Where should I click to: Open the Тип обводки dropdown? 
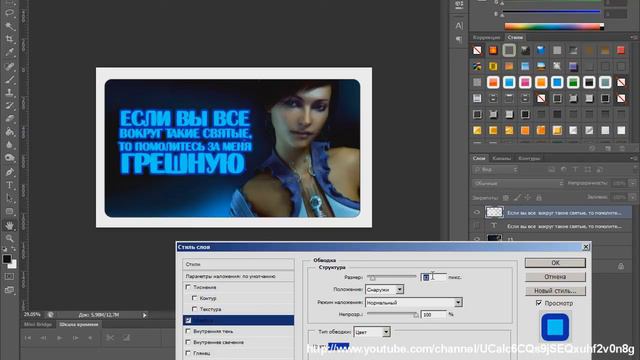372,332
